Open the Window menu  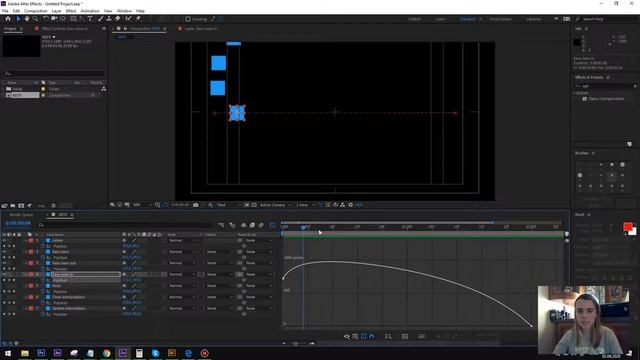pyautogui.click(x=124, y=11)
